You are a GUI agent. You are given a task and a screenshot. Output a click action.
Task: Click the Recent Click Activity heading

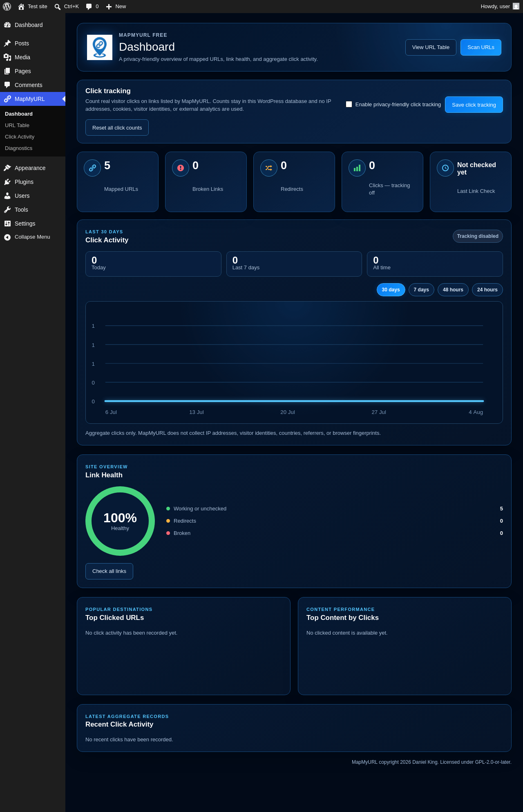coord(119,725)
